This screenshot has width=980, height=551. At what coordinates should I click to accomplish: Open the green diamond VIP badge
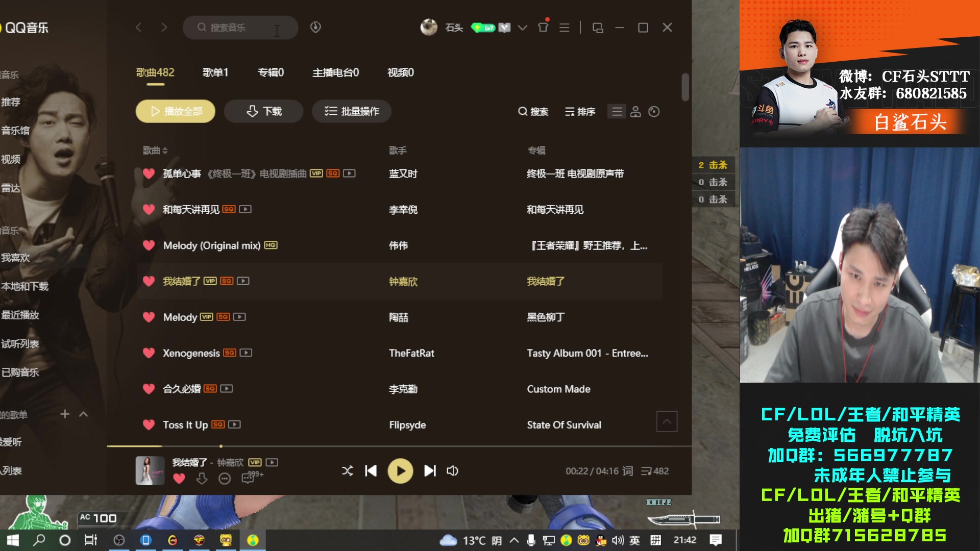pyautogui.click(x=483, y=28)
